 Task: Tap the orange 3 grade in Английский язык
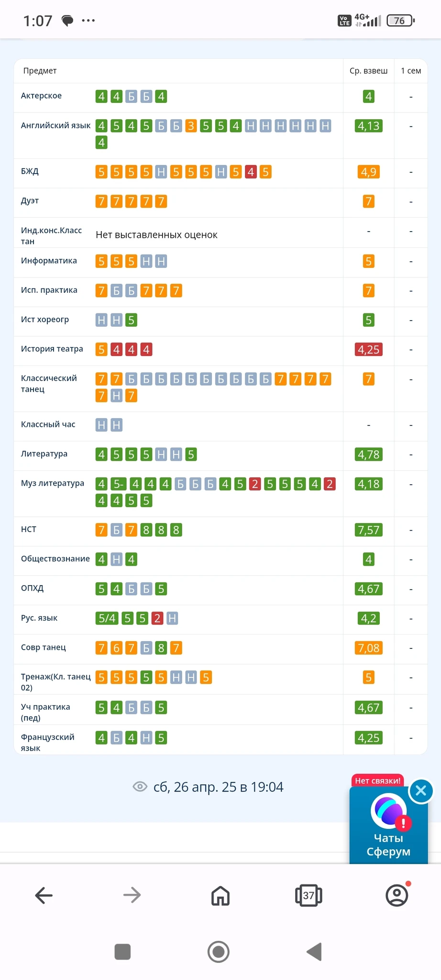click(191, 126)
